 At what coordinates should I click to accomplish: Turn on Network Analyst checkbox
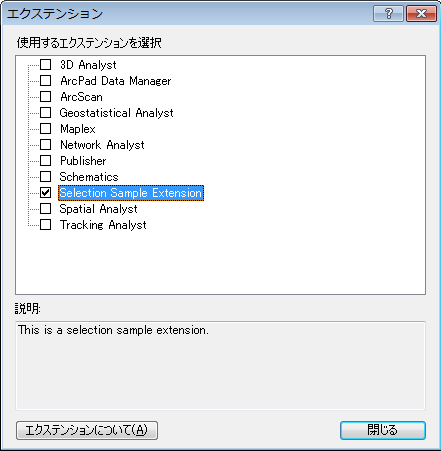coord(46,144)
